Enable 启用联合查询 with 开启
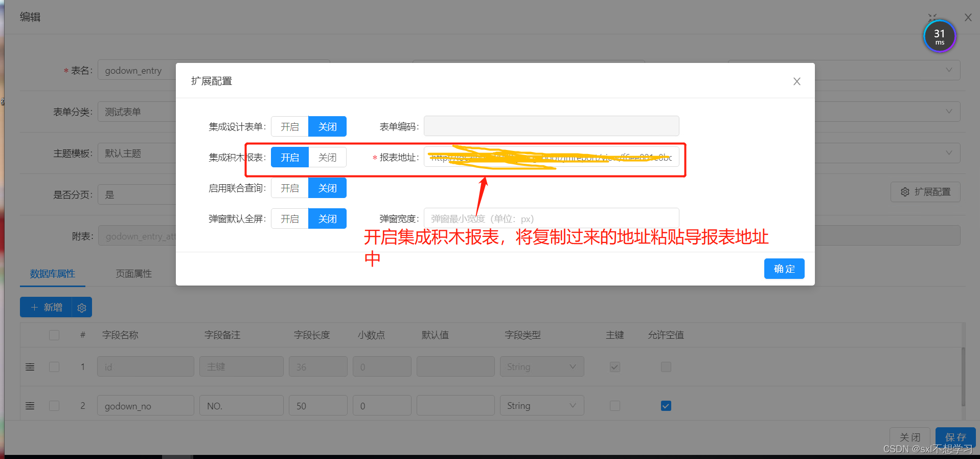Image resolution: width=980 pixels, height=459 pixels. [290, 188]
